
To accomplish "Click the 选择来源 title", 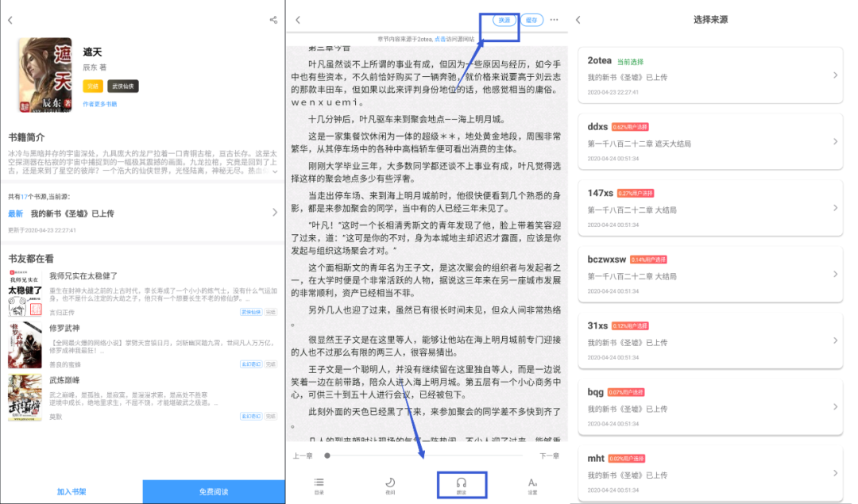I will (x=710, y=20).
